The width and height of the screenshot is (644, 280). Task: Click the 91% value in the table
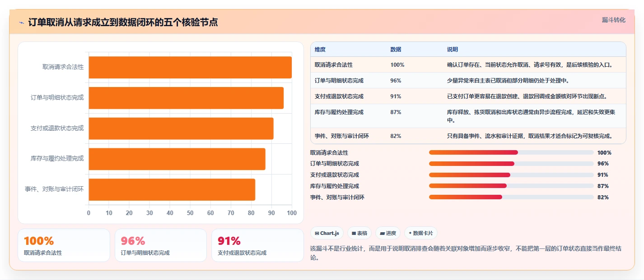point(396,96)
